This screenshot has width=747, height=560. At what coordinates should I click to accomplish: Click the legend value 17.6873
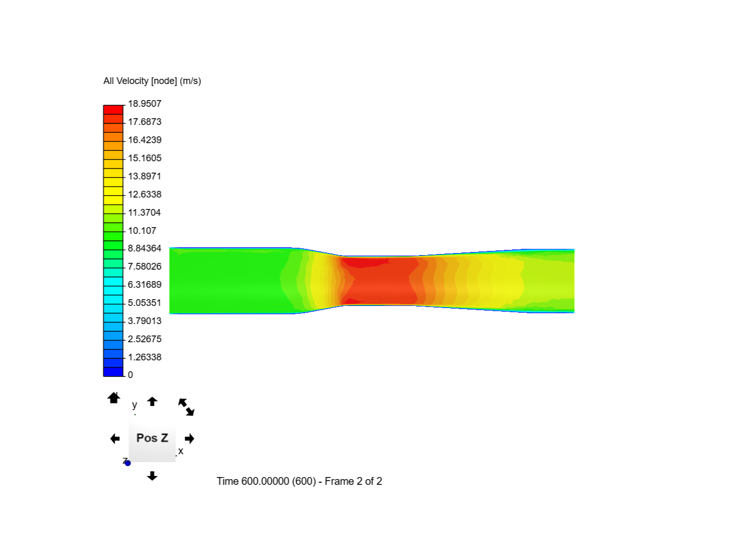(145, 122)
